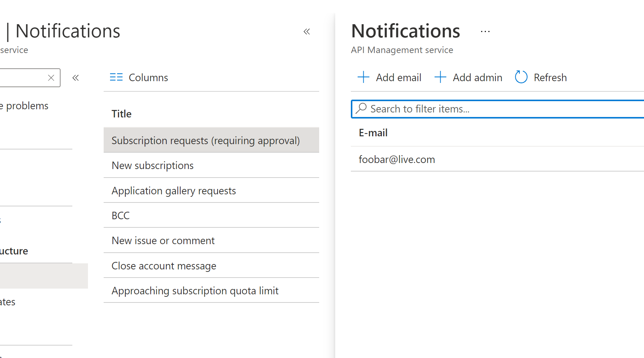Click the search magnifier icon in filter box

[361, 109]
